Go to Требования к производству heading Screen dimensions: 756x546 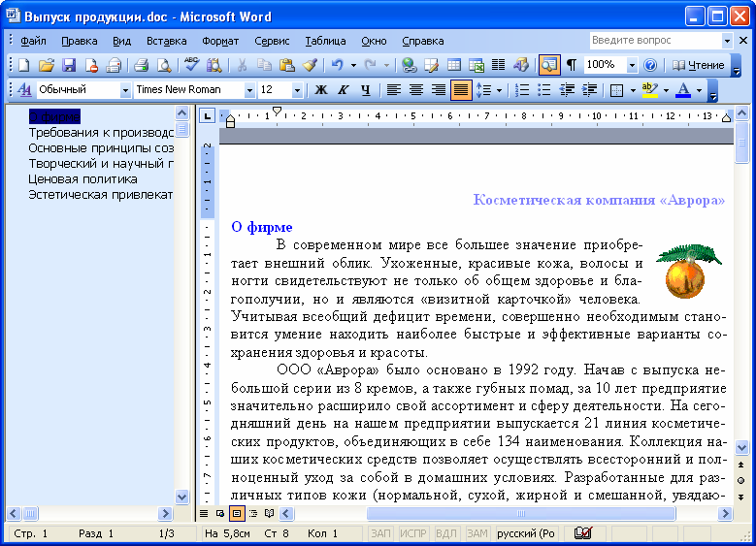(101, 133)
